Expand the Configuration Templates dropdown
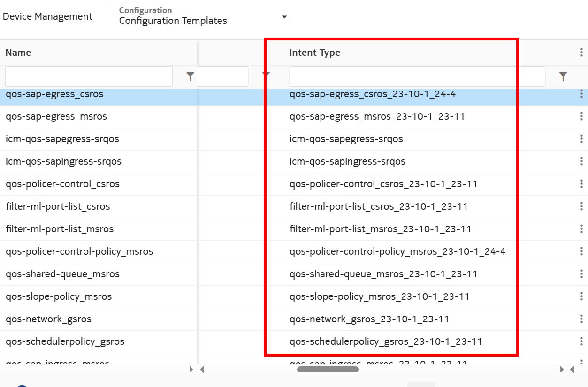 (x=284, y=17)
